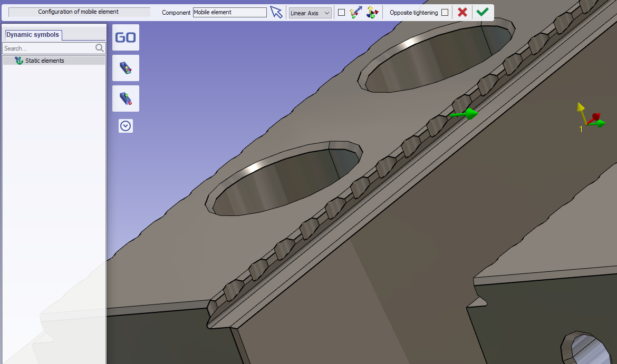The height and width of the screenshot is (364, 617).
Task: Click the lower mobile element block icon
Action: (126, 99)
